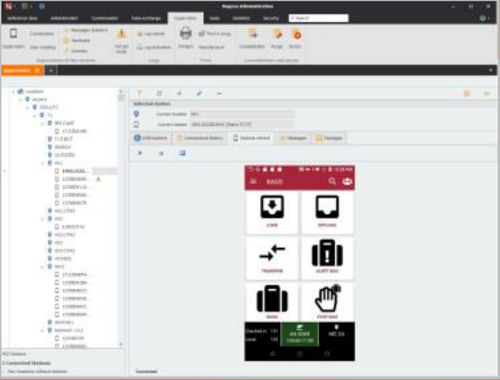500x380 pixels.
Task: Switch to the Packages tab
Action: click(329, 138)
